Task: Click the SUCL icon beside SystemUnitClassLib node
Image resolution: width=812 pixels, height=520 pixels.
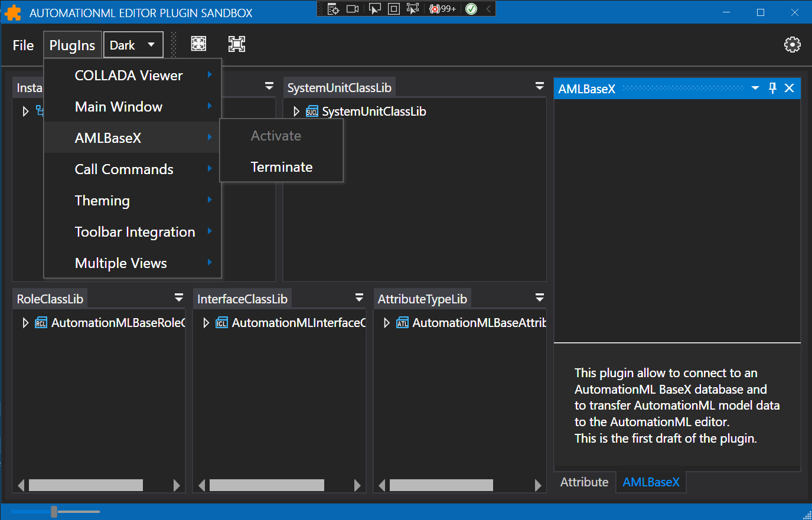Action: 312,112
